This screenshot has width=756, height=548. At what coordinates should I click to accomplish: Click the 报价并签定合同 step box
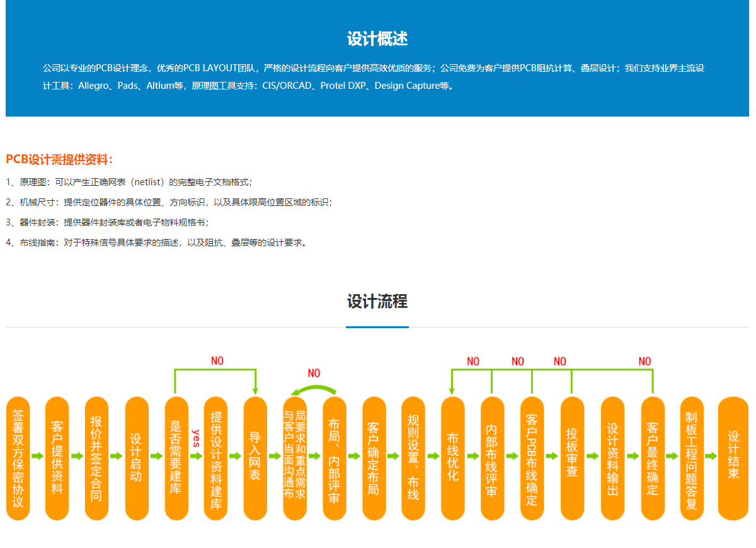(96, 458)
